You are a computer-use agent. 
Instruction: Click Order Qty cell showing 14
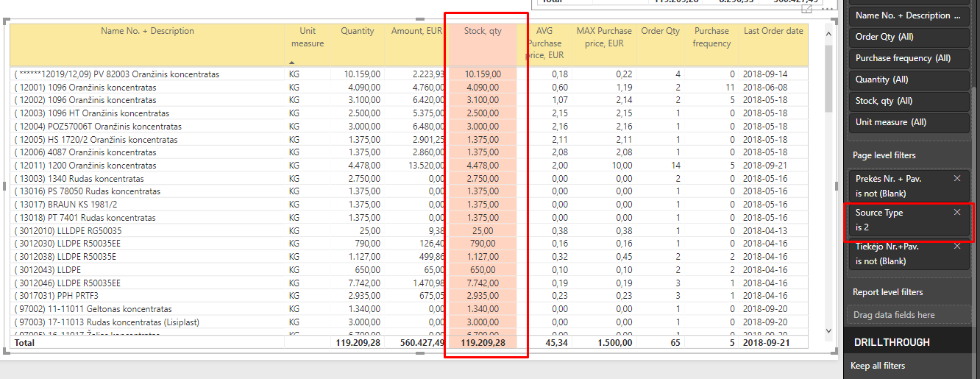(675, 166)
